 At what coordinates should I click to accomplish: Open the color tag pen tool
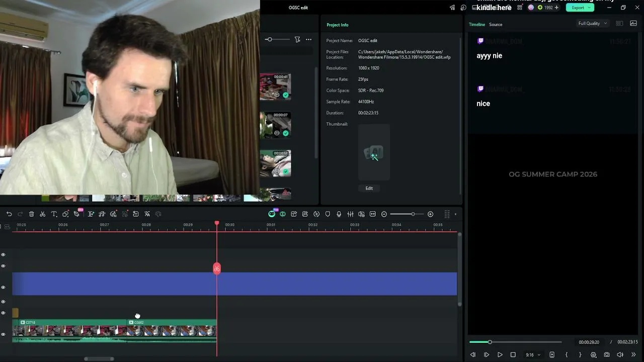pyautogui.click(x=76, y=214)
